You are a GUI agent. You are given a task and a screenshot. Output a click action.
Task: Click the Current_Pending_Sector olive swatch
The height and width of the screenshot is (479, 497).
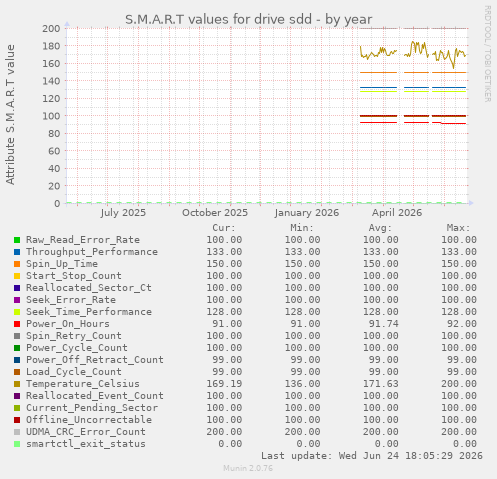(x=17, y=408)
